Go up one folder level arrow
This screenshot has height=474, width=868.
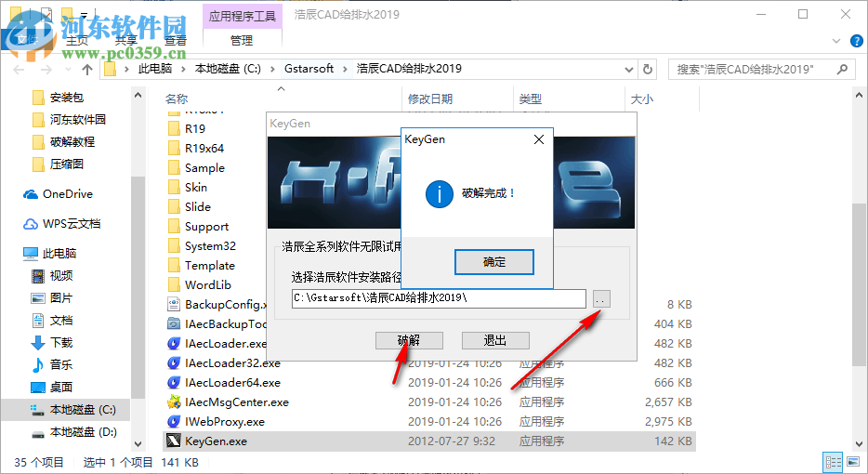pos(87,69)
